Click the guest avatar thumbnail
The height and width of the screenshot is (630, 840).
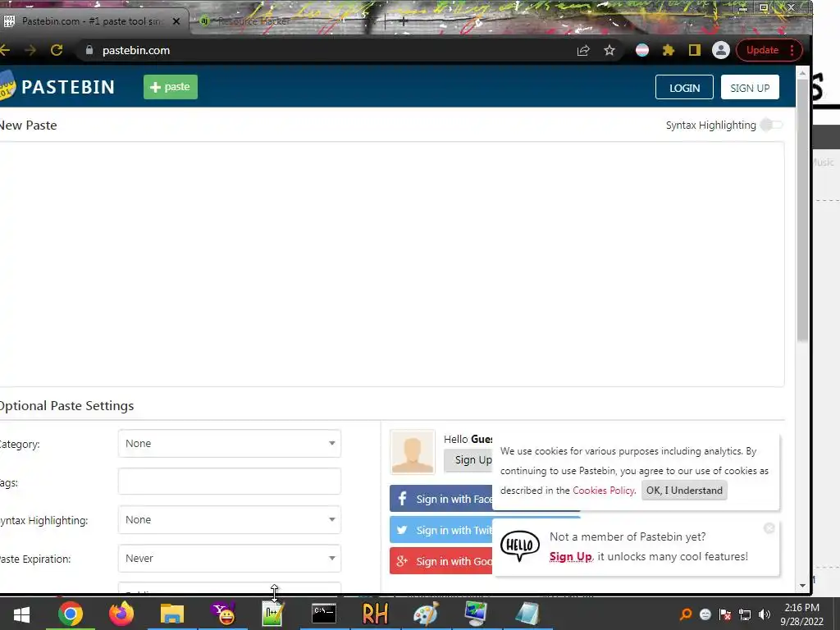[413, 452]
